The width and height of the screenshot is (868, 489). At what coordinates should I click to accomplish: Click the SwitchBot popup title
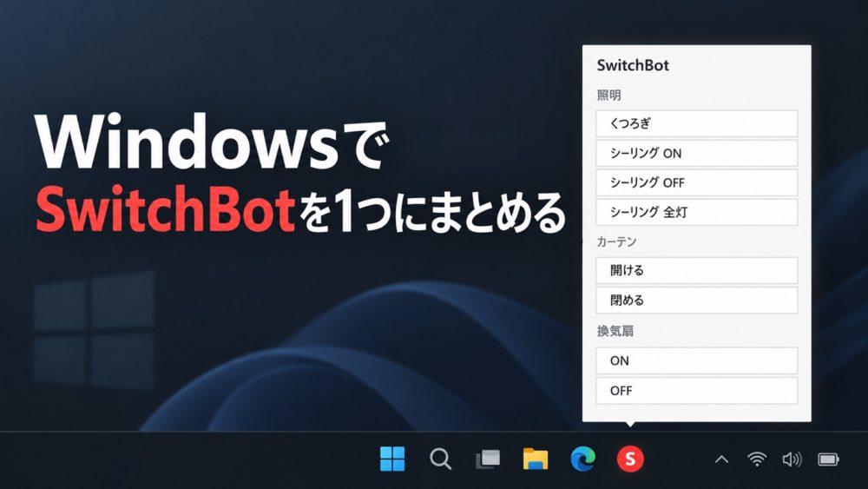click(633, 65)
